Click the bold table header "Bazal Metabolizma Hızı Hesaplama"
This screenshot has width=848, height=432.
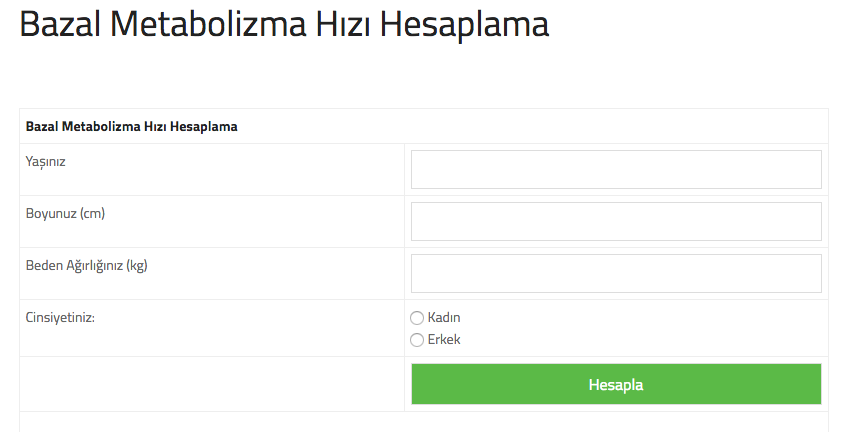[131, 127]
